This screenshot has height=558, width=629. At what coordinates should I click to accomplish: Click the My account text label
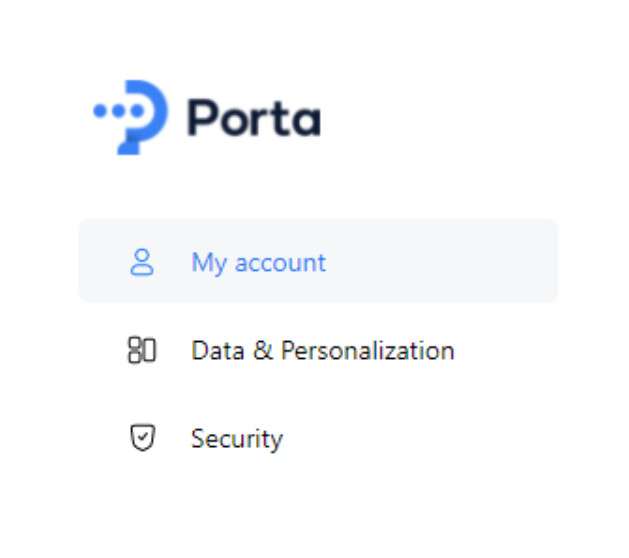pyautogui.click(x=259, y=263)
